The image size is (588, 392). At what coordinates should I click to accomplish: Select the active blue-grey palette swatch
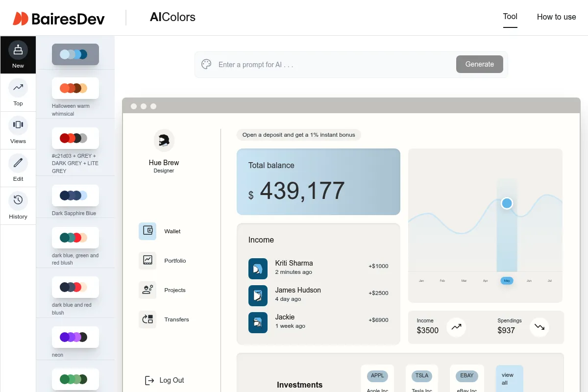click(75, 54)
